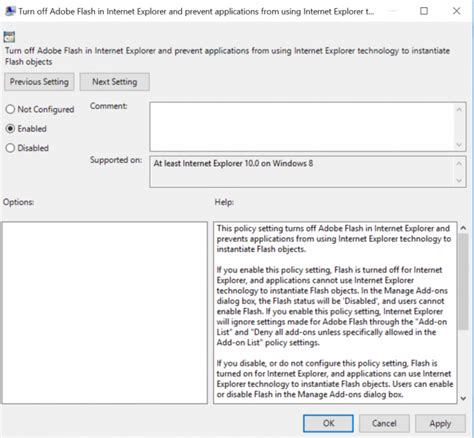This screenshot has height=438, width=474.
Task: Click the policy setting icon below the title
Action: pos(9,37)
